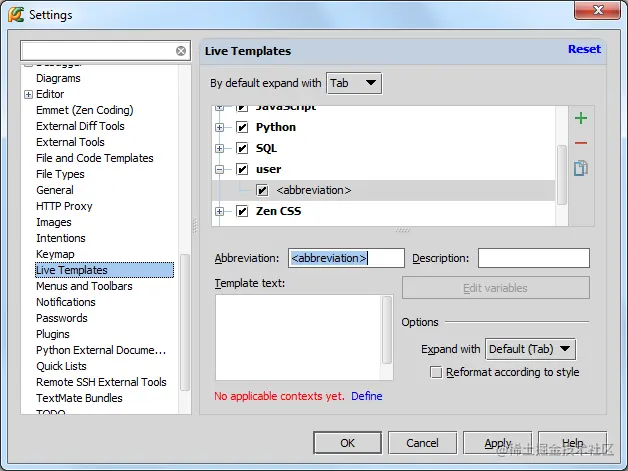The image size is (628, 471).
Task: Open Keymap settings page
Action: [x=55, y=254]
